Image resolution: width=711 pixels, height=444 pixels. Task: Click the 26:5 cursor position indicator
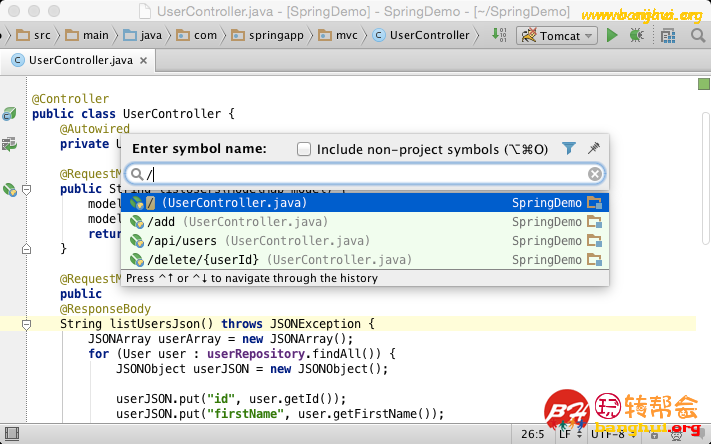pyautogui.click(x=532, y=434)
